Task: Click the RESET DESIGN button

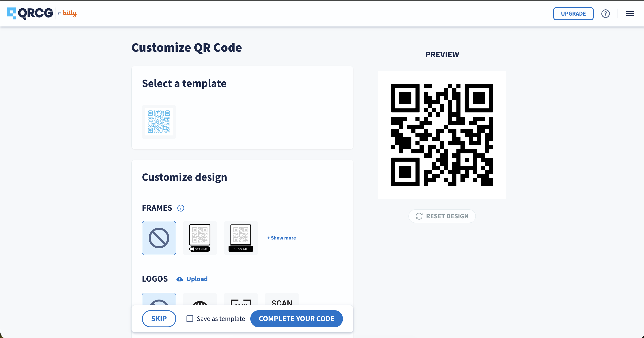Action: pos(442,216)
